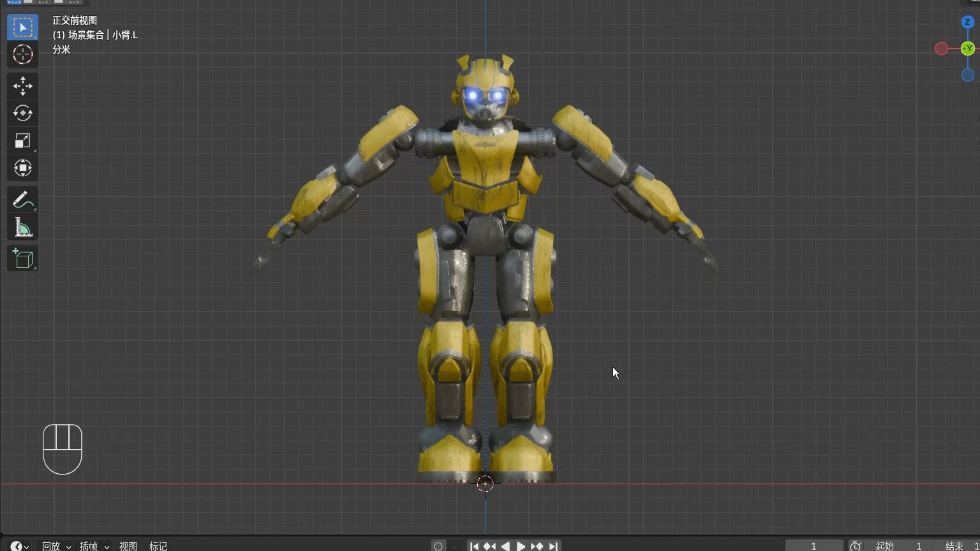Select the Add Cube tool

tap(22, 258)
